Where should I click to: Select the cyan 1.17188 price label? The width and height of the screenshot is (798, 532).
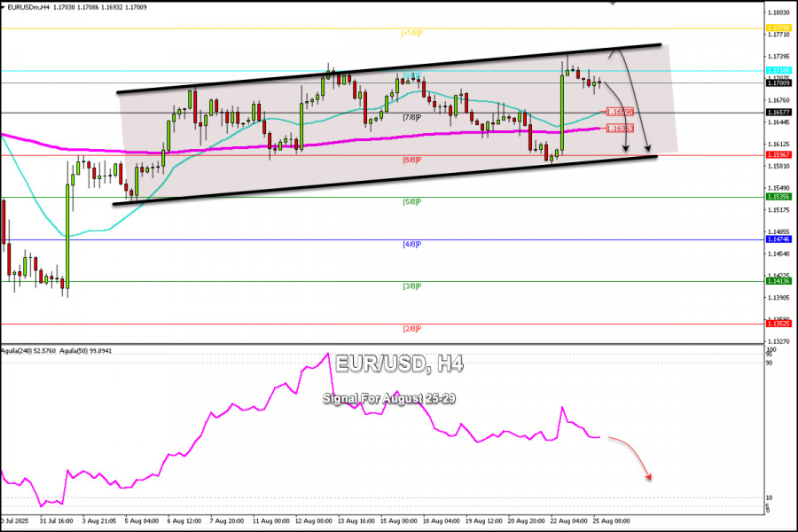tap(778, 70)
